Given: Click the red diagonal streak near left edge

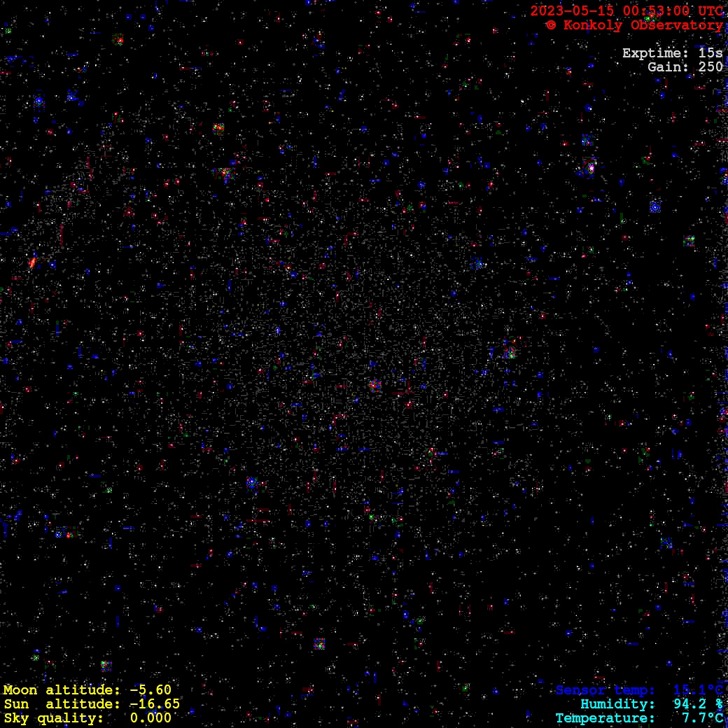Looking at the screenshot, I should tap(32, 262).
